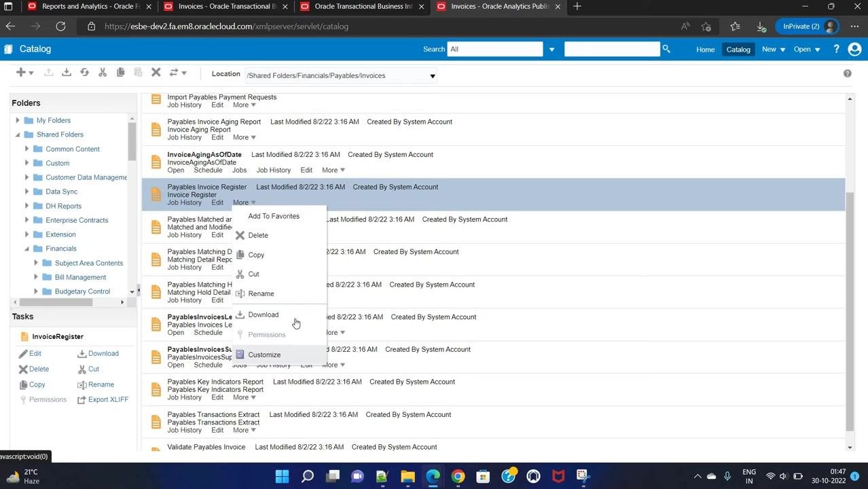The image size is (868, 489).
Task: Select Subject Area Contents folder in tree
Action: tap(89, 263)
